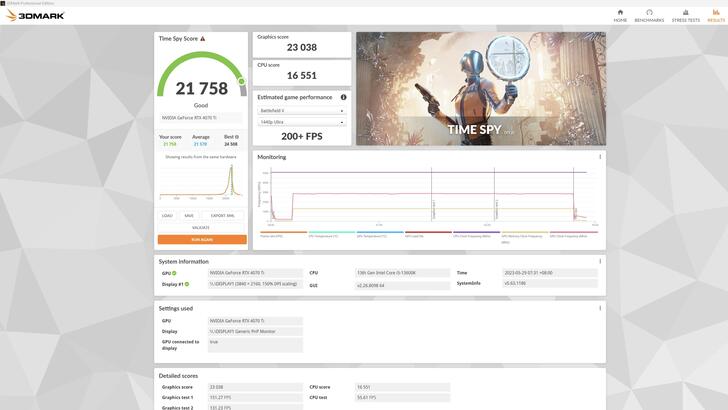The image size is (728, 410).
Task: Click the Time Spy score warning icon
Action: [203, 39]
